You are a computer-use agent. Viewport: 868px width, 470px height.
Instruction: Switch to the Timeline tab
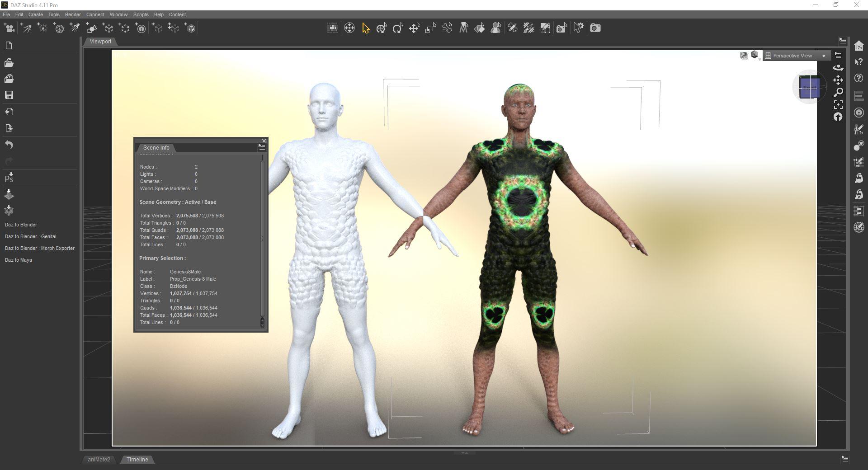(137, 460)
